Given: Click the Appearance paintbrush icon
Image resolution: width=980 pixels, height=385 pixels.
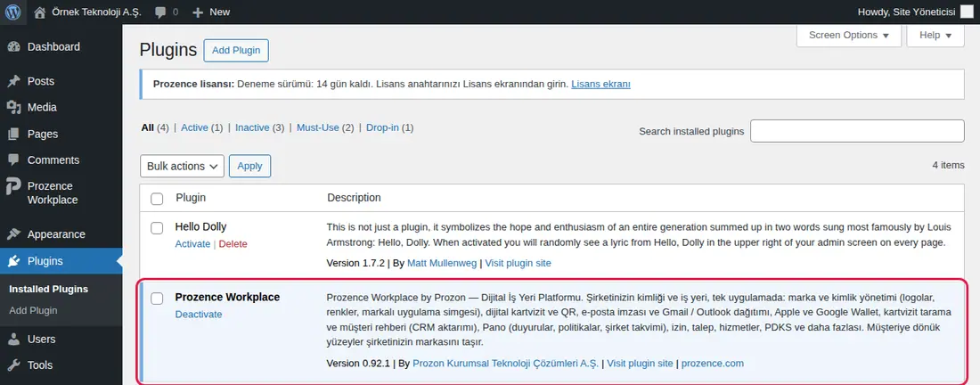Looking at the screenshot, I should [13, 234].
